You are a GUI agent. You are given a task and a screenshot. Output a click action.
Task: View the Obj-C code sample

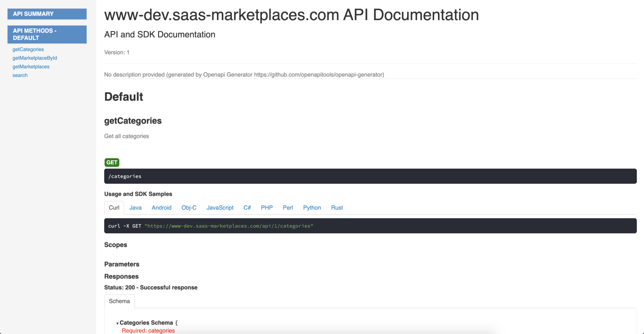point(189,208)
